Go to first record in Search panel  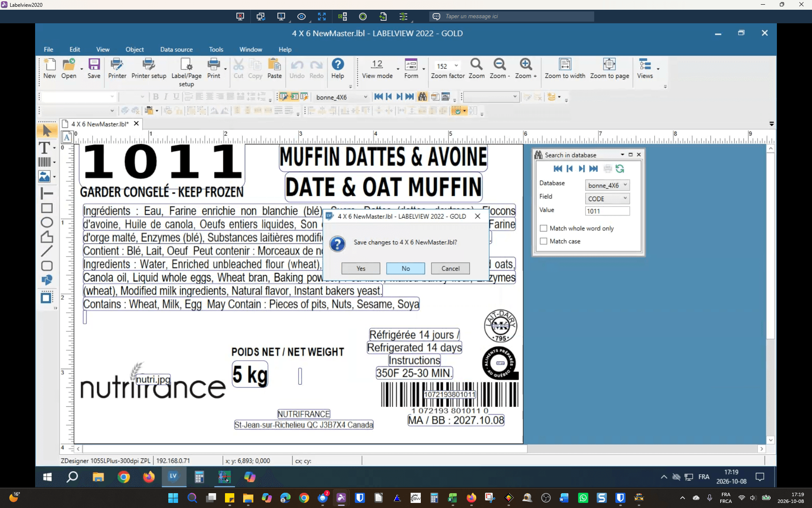558,169
